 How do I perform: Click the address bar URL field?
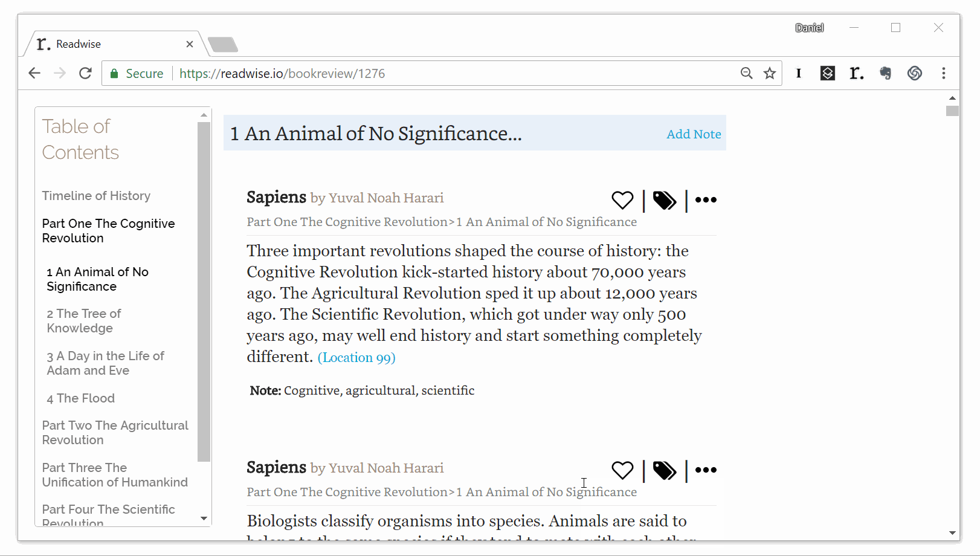(x=456, y=73)
